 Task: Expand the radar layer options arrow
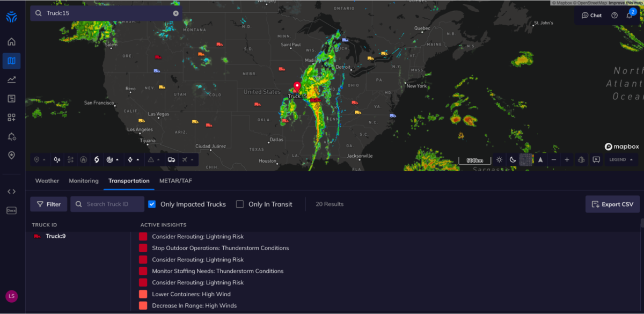click(117, 159)
